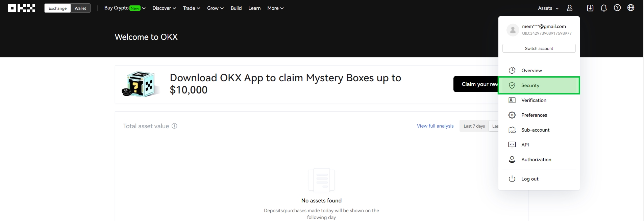Select Preferences in account menu

[539, 115]
